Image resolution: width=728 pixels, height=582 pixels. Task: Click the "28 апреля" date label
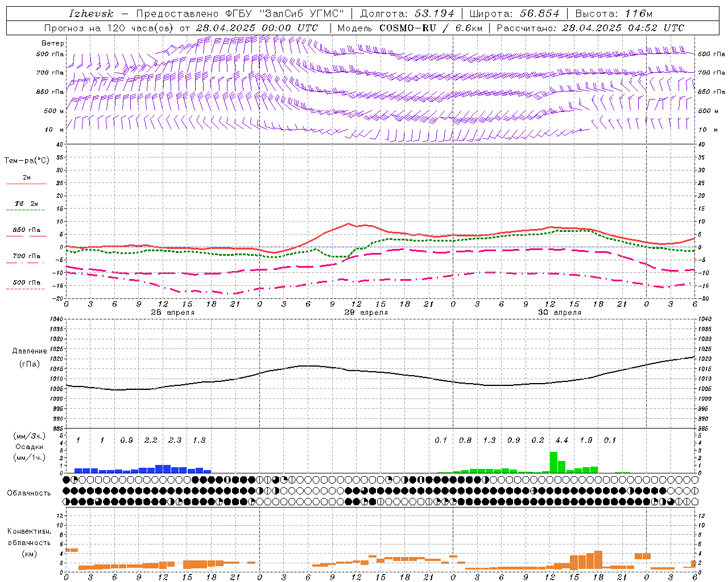point(172,313)
